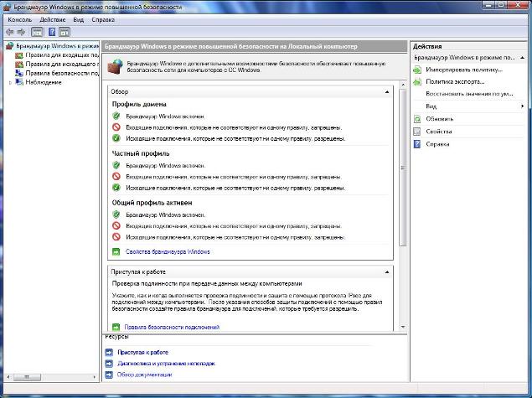Click the Частный профиль heading

141,153
